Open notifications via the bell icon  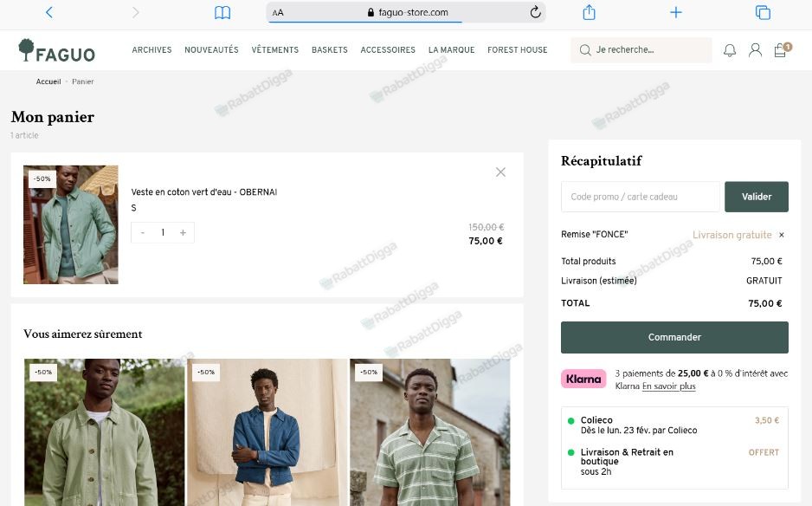click(x=728, y=49)
